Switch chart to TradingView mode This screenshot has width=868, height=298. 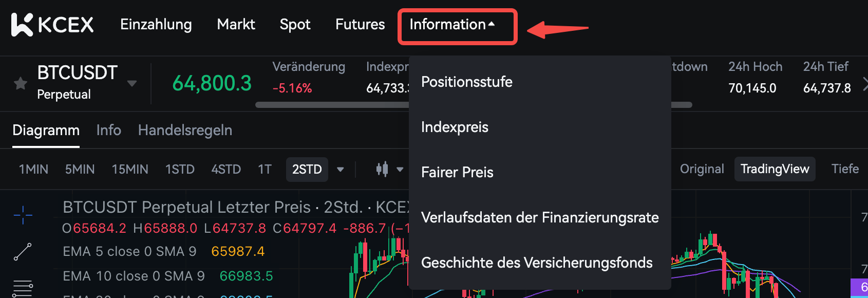775,169
